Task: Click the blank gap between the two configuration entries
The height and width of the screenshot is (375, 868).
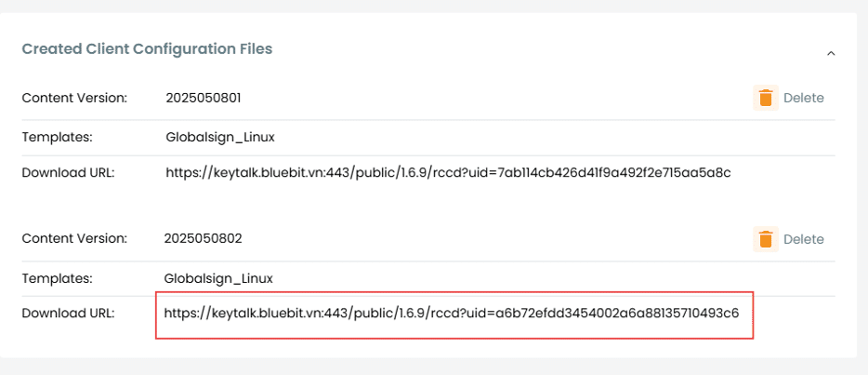Action: (427, 205)
